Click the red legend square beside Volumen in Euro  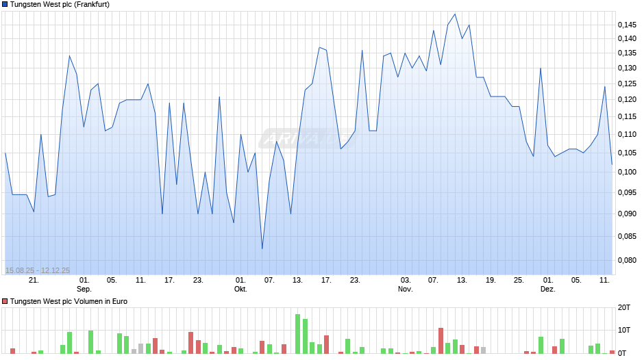click(x=5, y=301)
